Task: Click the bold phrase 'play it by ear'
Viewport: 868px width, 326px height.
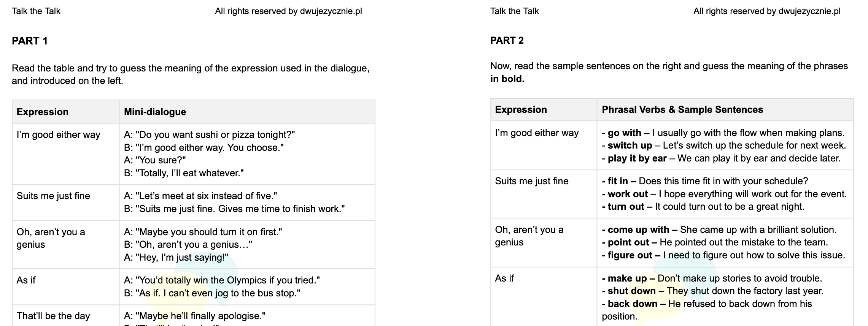Action: click(x=637, y=158)
